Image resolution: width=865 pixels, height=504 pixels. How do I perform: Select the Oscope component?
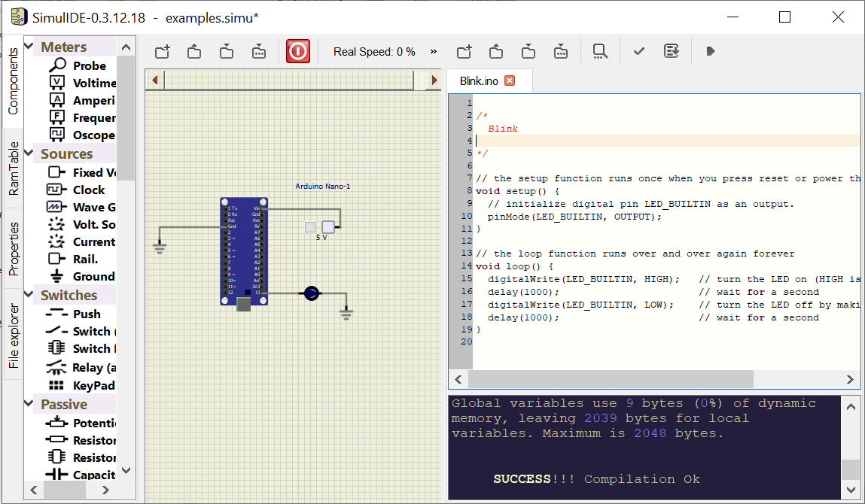81,135
